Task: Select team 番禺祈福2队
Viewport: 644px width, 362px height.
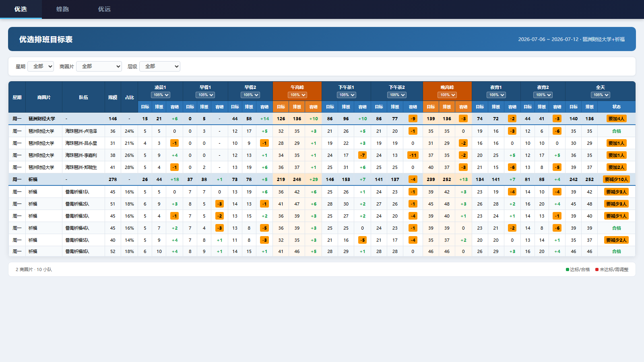Action: coord(77,204)
